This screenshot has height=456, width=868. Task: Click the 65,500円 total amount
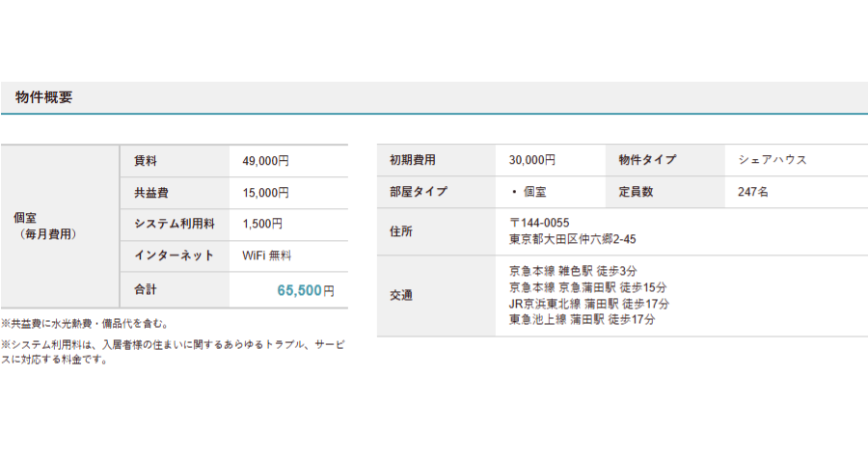(x=305, y=289)
